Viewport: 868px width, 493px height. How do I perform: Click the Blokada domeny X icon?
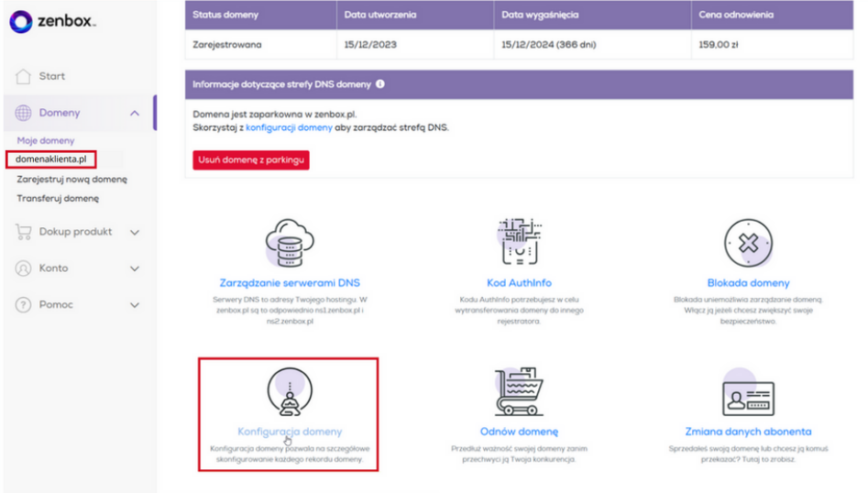point(748,242)
